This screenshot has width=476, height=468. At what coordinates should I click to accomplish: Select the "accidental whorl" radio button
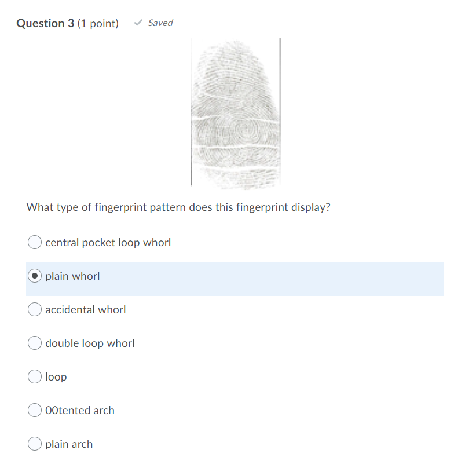click(x=34, y=309)
